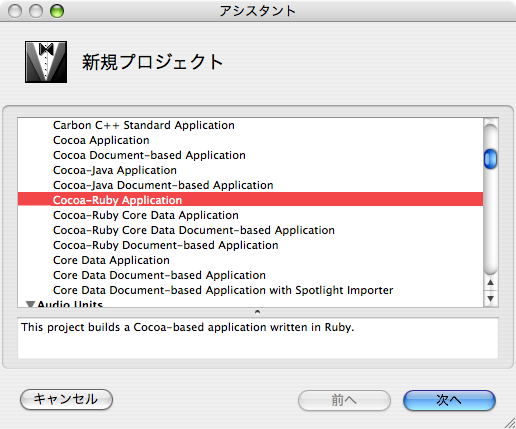Image resolution: width=516 pixels, height=429 pixels.
Task: Click the project description text area
Action: coord(258,338)
